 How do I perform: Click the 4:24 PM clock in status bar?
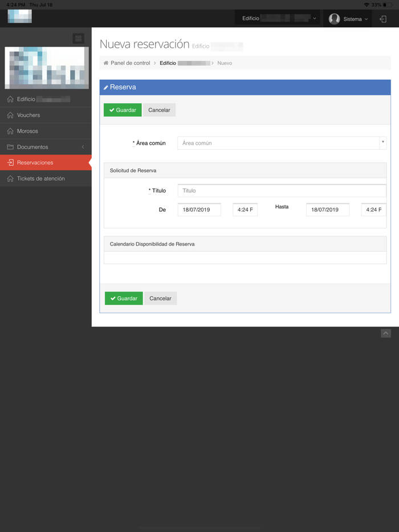[x=15, y=5]
